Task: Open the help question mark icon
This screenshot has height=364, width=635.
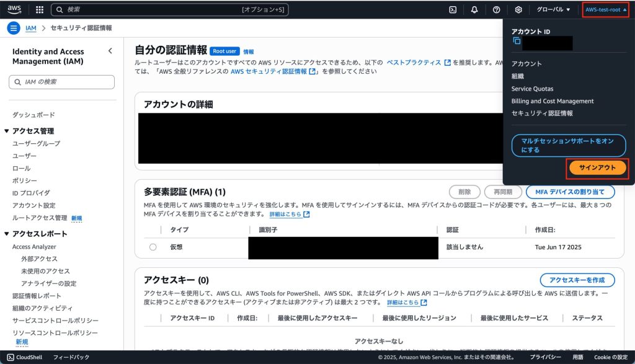Action: (496, 10)
